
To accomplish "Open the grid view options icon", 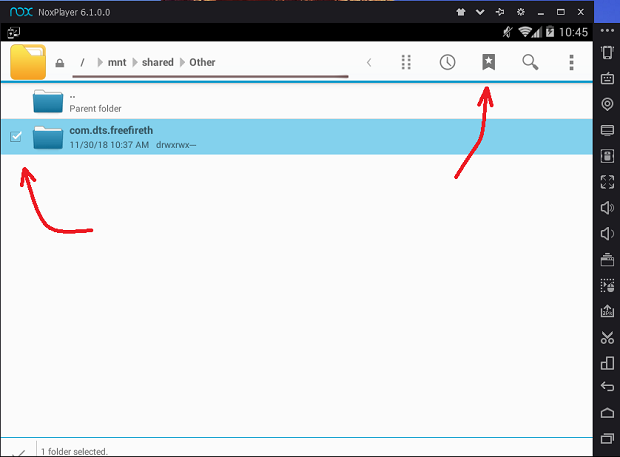I will (406, 62).
